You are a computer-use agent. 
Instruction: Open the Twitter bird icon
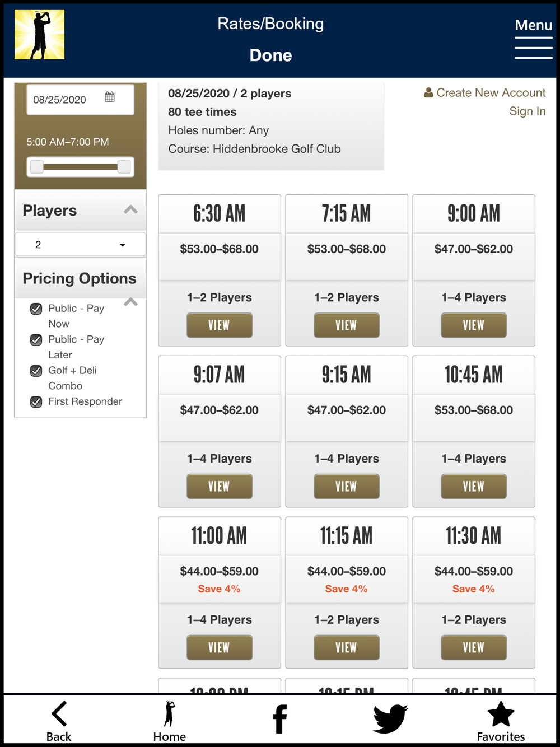click(390, 718)
